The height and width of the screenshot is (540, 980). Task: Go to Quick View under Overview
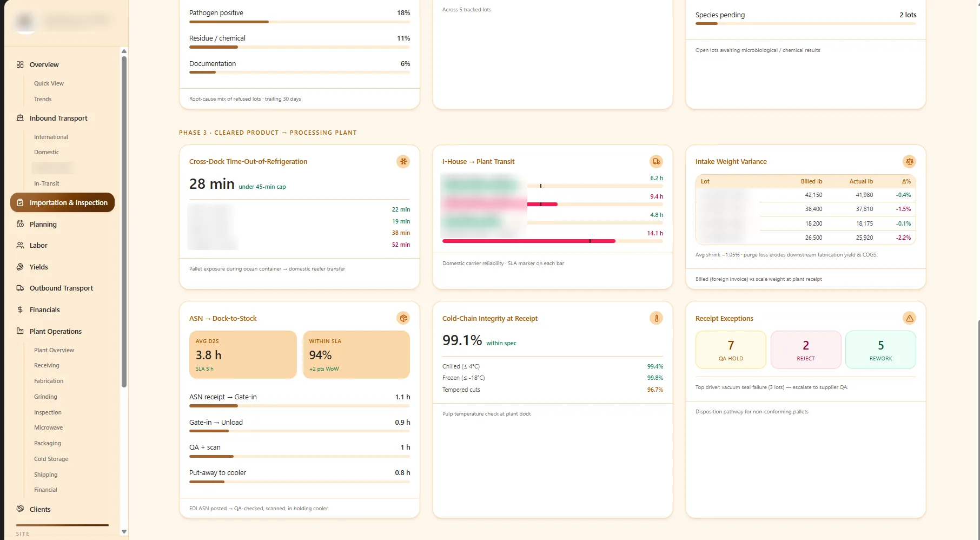[49, 83]
